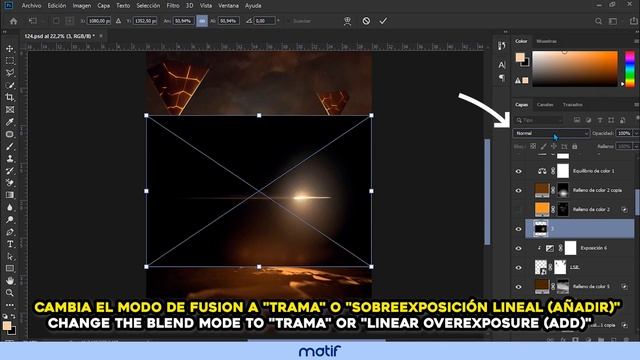Switch to the Trazados tab
Image resolution: width=640 pixels, height=360 pixels.
coord(573,105)
